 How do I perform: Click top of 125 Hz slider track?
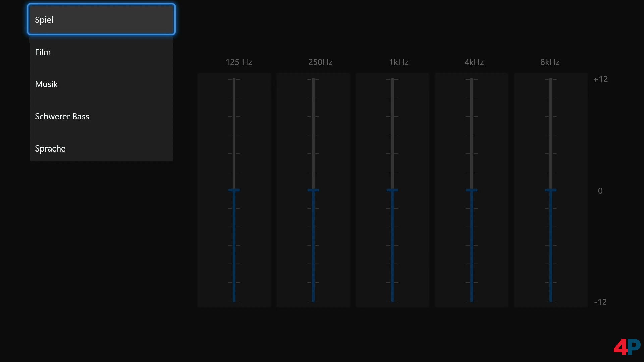pyautogui.click(x=234, y=80)
